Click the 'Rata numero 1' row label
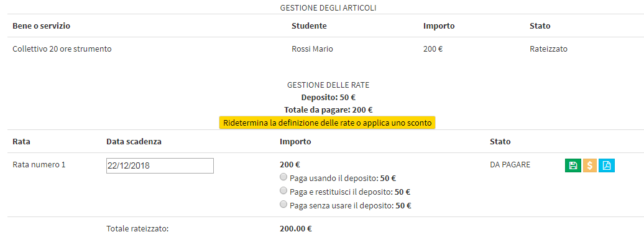Screen dimensions: 644x237 point(39,165)
